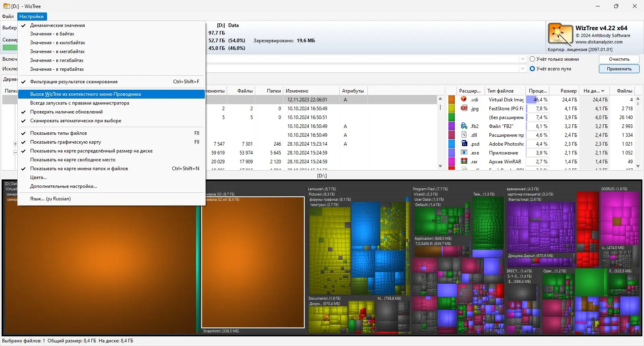Click the WizTree title bar app icon
644x346 pixels.
(6, 6)
